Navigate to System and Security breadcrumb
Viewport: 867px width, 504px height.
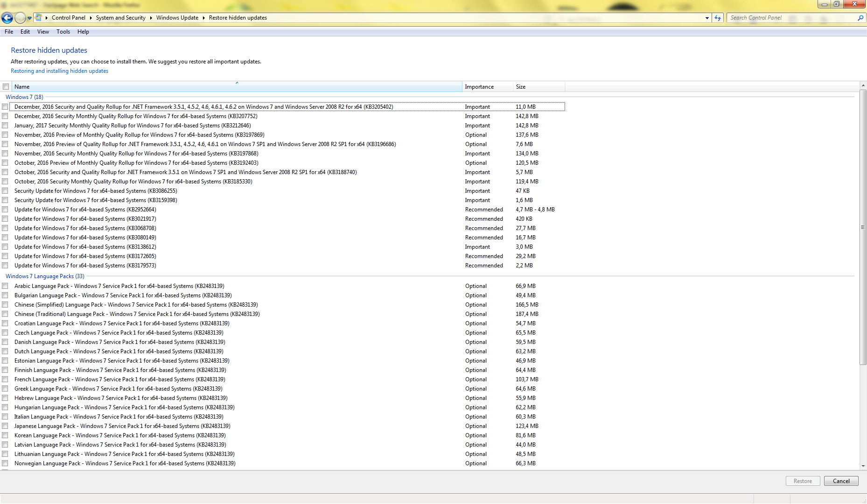click(x=121, y=18)
